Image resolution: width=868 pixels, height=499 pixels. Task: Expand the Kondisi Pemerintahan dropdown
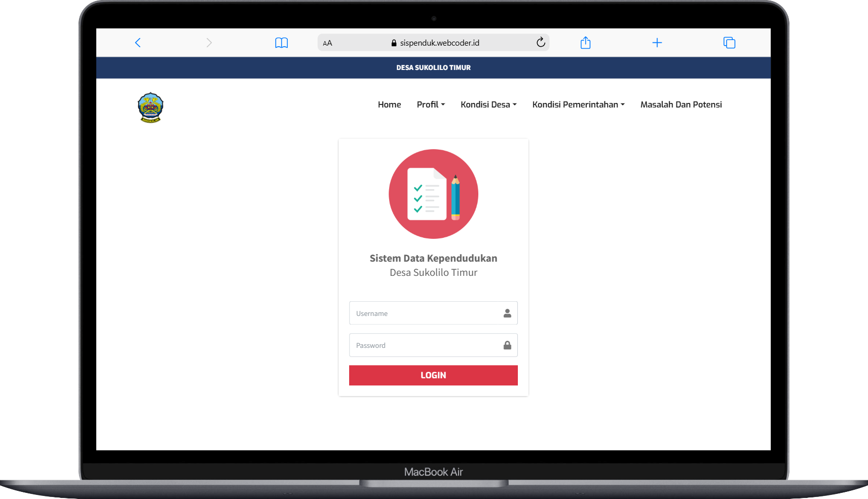[x=578, y=104]
